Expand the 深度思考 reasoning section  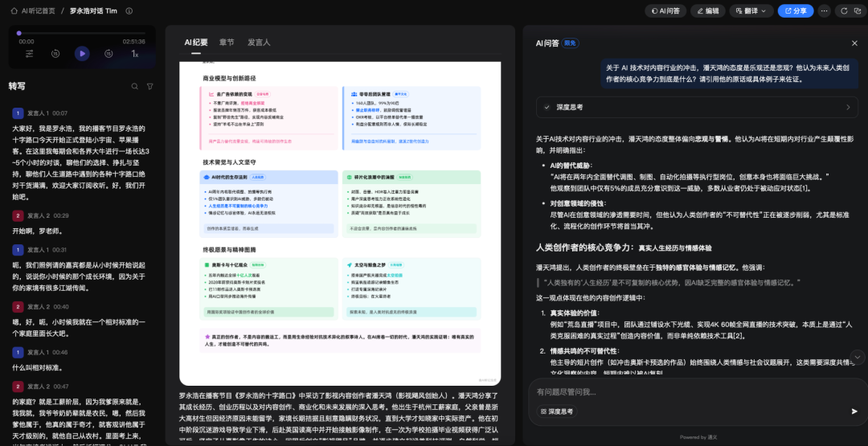697,107
